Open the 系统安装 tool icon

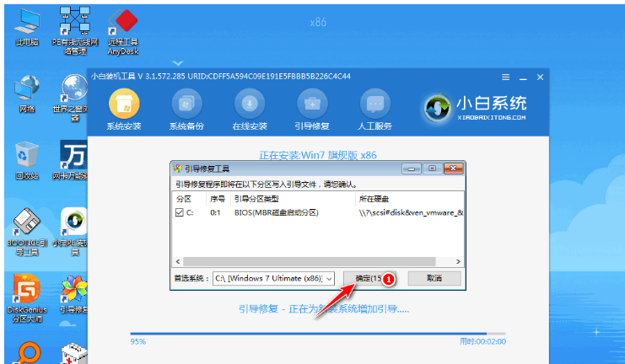pos(124,104)
